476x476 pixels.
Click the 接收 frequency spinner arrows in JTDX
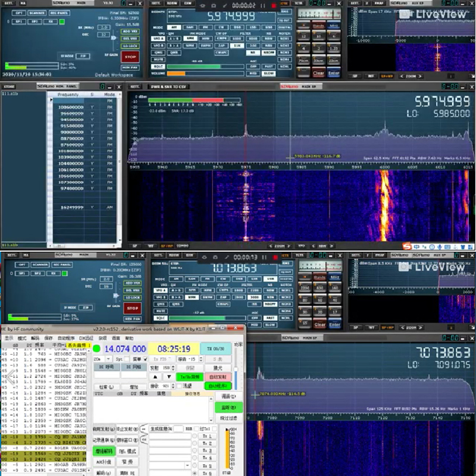pyautogui.click(x=173, y=386)
